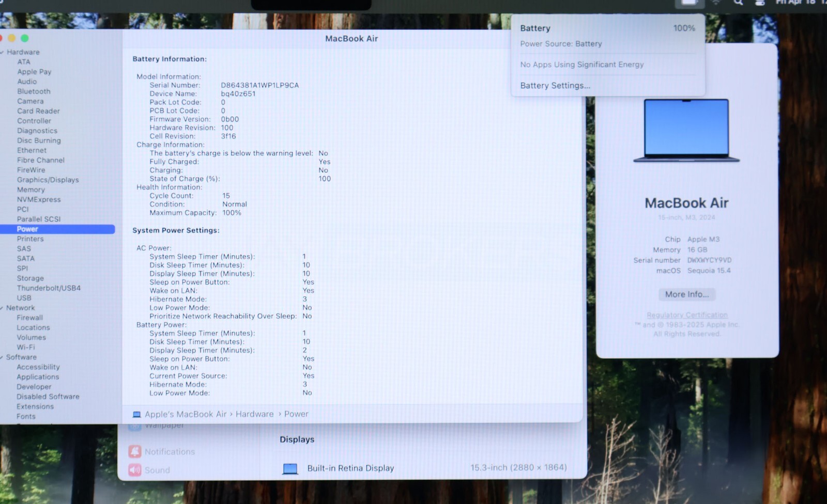Select Apple Pay in the sidebar

coord(34,72)
